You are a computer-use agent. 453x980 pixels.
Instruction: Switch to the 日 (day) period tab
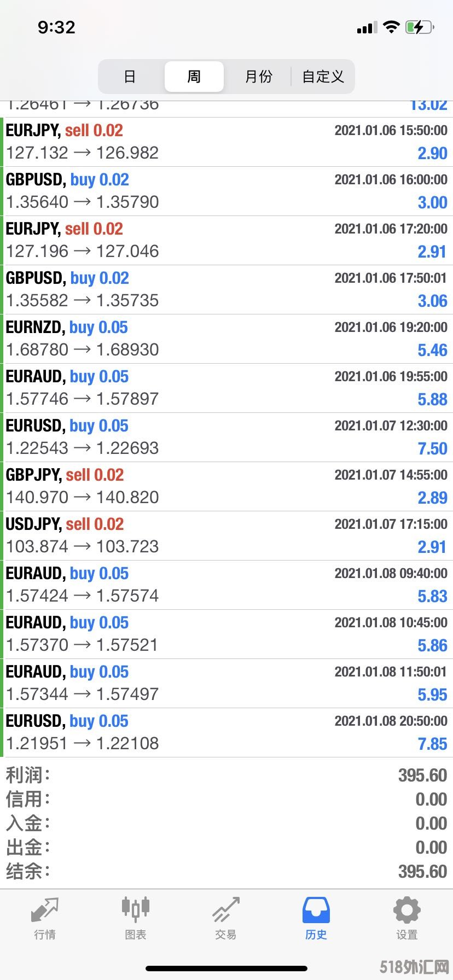coord(130,77)
